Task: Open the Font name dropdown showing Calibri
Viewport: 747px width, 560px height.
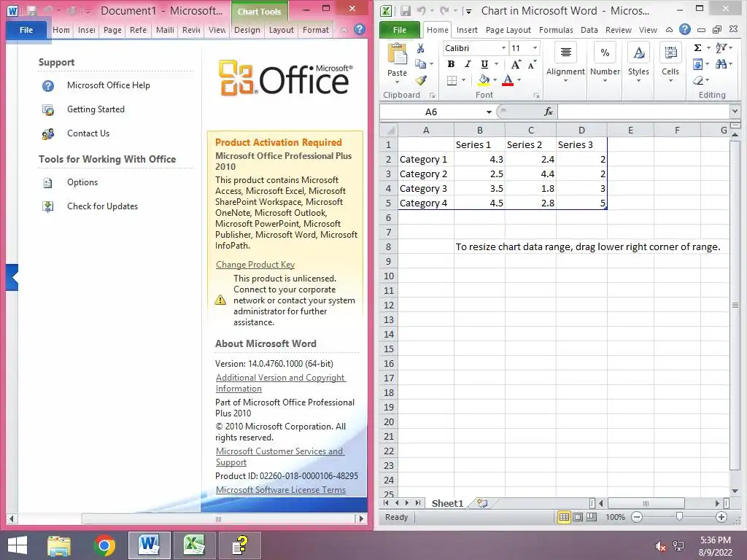Action: (503, 48)
